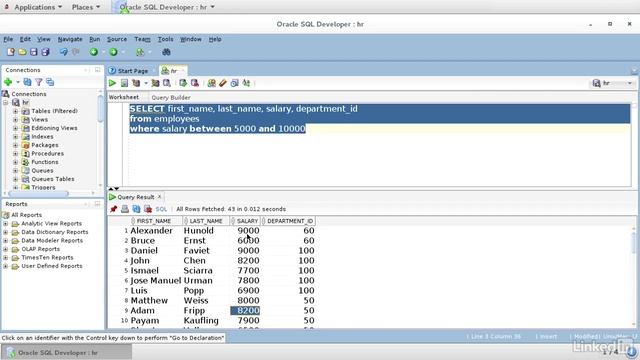Run the statement with green play icon

112,83
